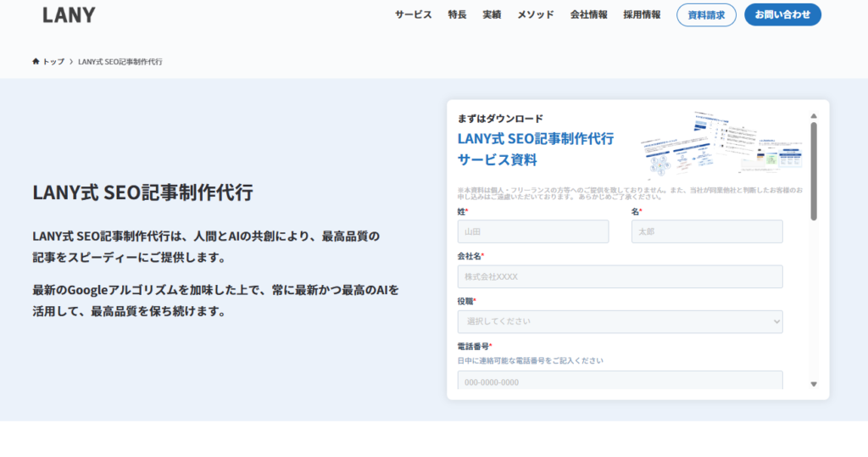This screenshot has height=457, width=868.
Task: Go to 実績 page
Action: (492, 14)
